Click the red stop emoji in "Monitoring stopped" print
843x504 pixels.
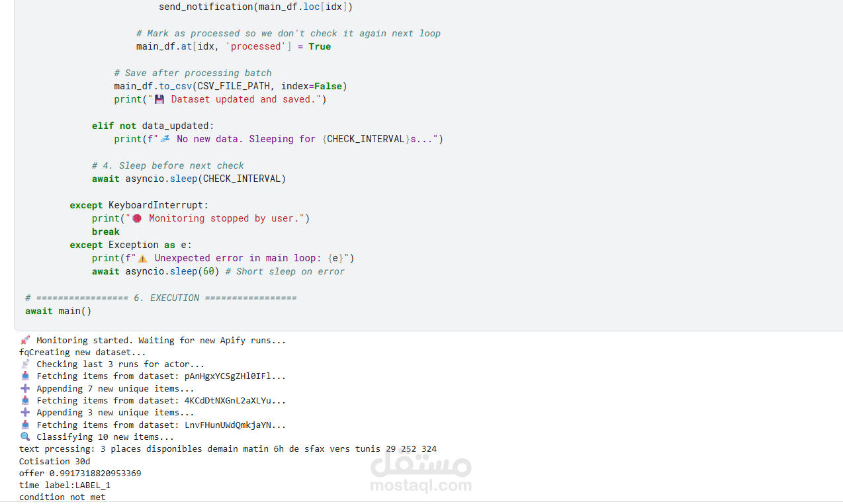click(x=137, y=218)
